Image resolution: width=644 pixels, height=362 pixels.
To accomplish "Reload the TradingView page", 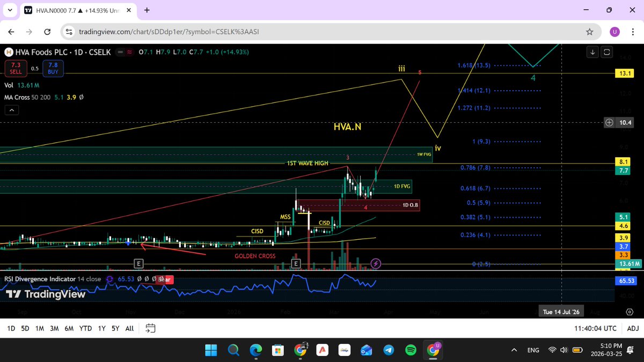I will click(47, 32).
